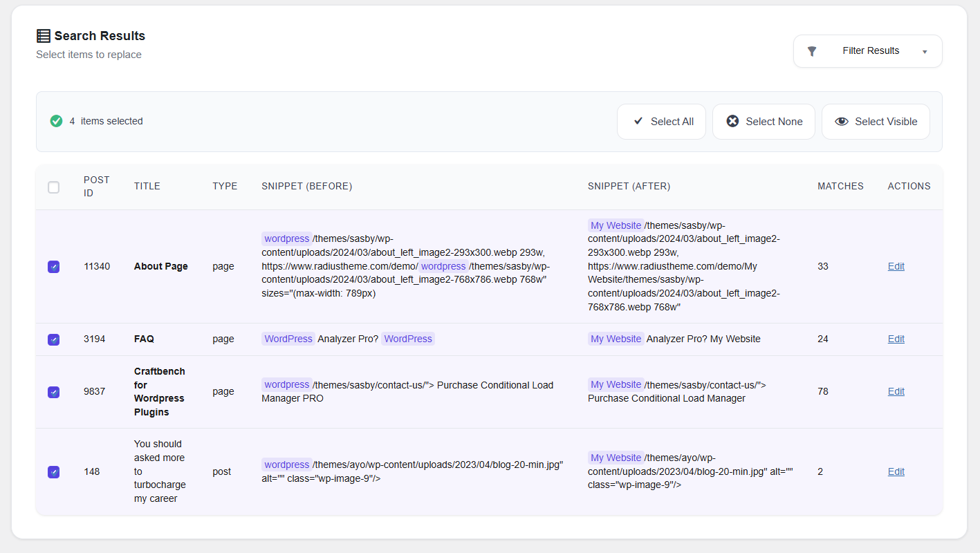Click the eye icon on Select Visible
Image resolution: width=980 pixels, height=553 pixels.
(841, 122)
